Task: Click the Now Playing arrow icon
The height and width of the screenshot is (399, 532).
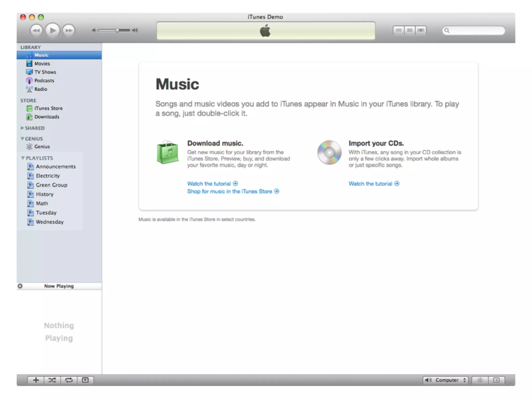Action: (20, 286)
